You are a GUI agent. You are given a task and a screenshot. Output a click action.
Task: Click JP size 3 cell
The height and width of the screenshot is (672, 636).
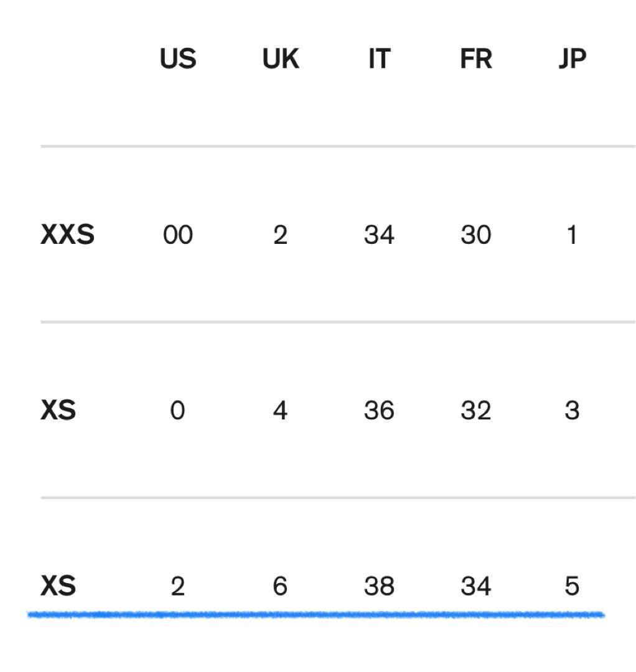(x=572, y=410)
